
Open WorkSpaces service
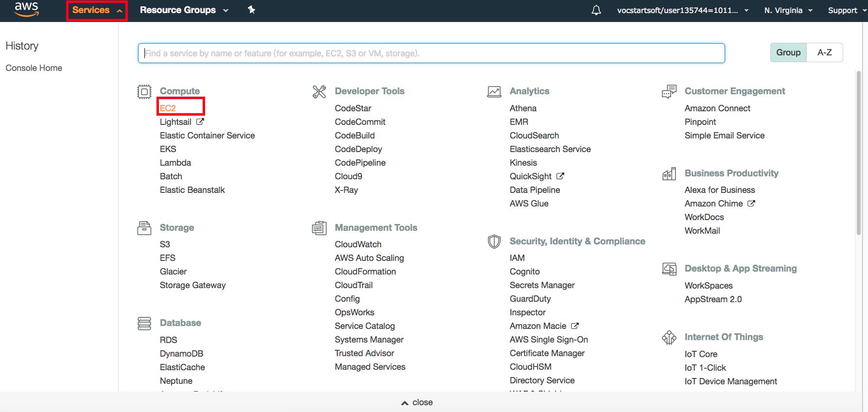pos(709,286)
